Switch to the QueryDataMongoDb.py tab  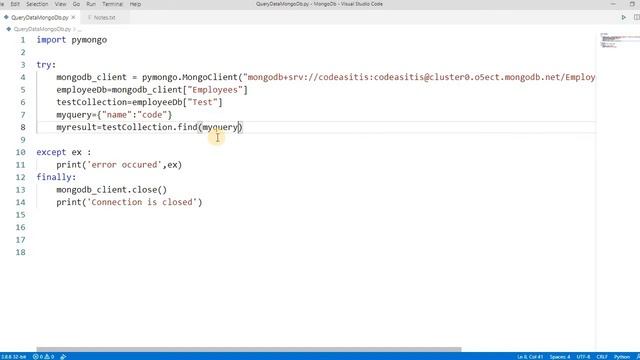click(x=40, y=18)
